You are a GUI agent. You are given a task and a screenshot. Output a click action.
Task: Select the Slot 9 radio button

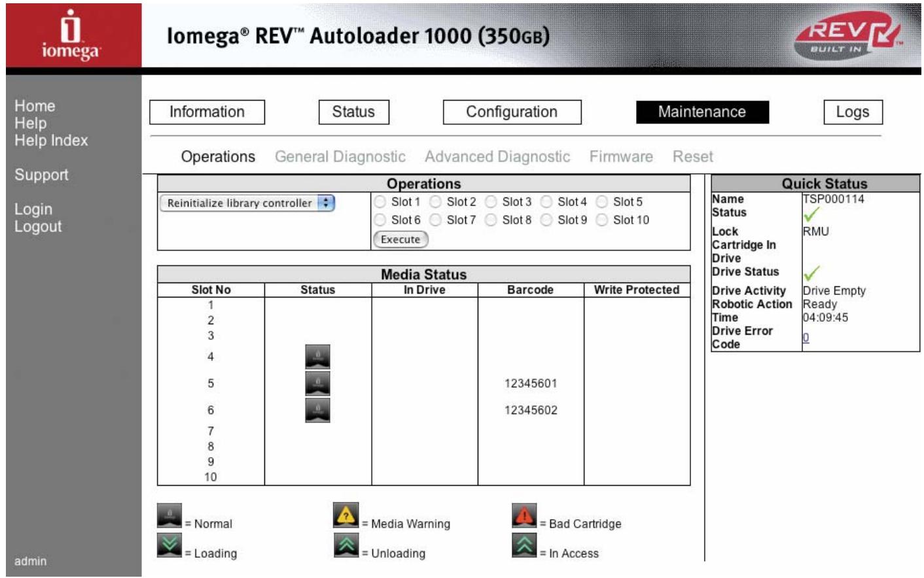click(x=546, y=220)
